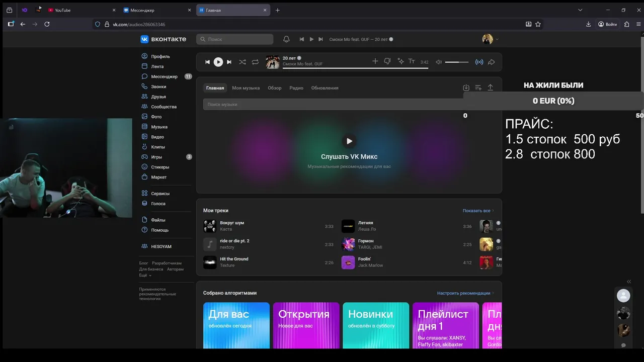
Task: Click the ВКонтакте logo
Action: [x=164, y=39]
